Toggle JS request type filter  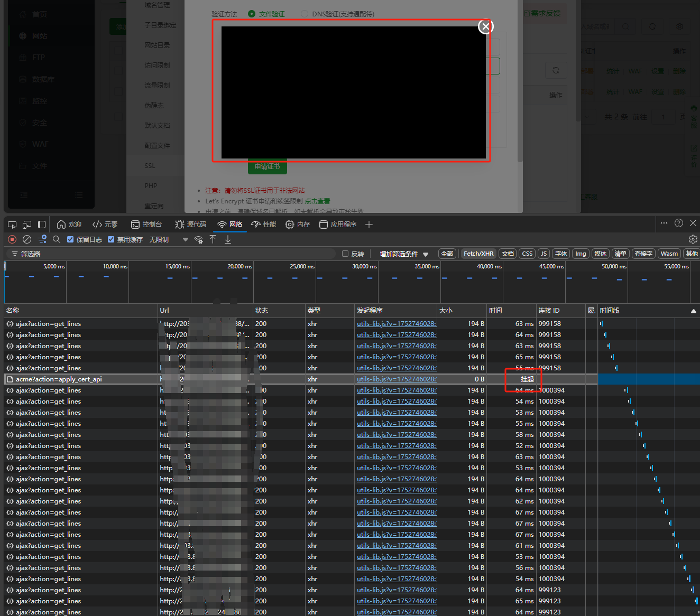pyautogui.click(x=544, y=254)
